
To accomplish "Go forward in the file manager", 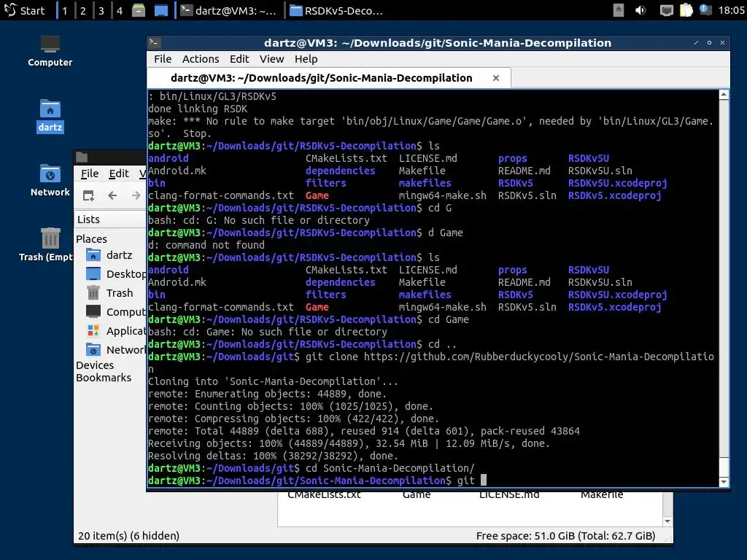I will (x=136, y=195).
